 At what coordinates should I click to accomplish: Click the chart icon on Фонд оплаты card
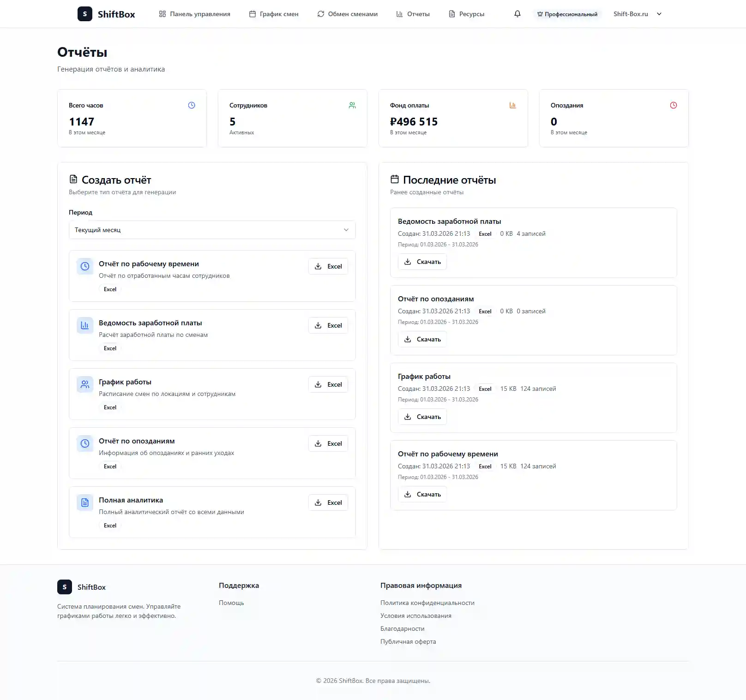pyautogui.click(x=512, y=105)
